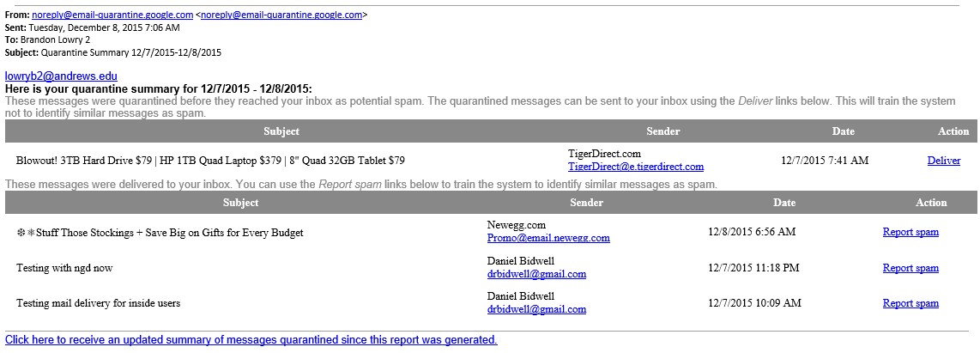Click the Sender header in delivered table

(587, 202)
